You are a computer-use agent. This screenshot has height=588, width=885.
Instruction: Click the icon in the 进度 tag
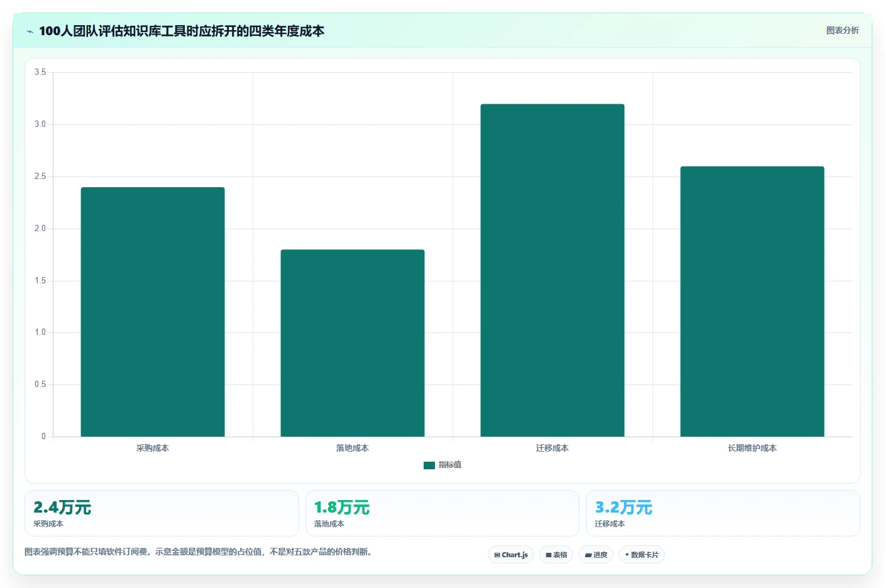(x=588, y=555)
